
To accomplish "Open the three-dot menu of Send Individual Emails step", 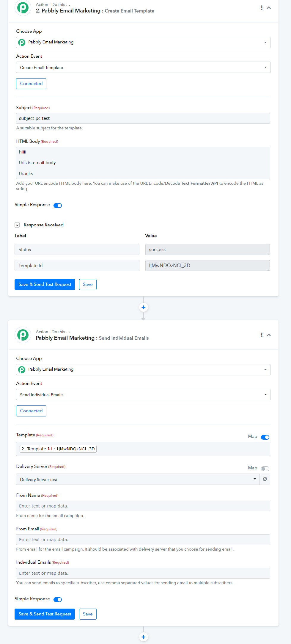I will [x=262, y=335].
